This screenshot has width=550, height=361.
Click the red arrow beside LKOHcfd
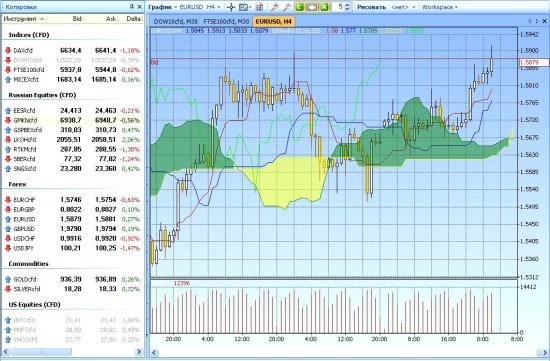tap(8, 140)
